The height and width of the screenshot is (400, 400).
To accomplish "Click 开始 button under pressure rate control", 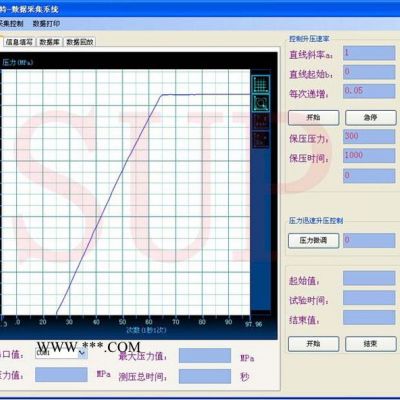I will click(x=314, y=118).
